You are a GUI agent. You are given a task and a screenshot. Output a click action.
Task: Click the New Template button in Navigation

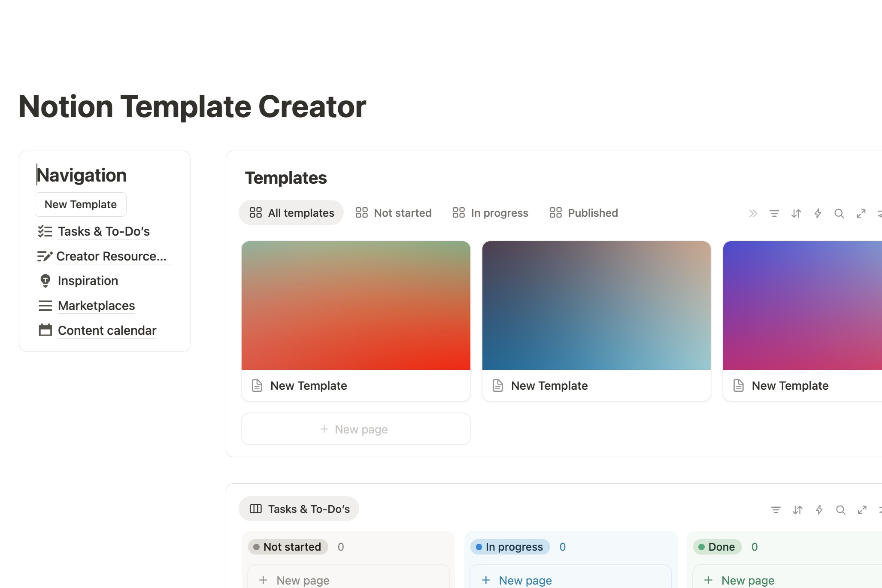pyautogui.click(x=81, y=204)
